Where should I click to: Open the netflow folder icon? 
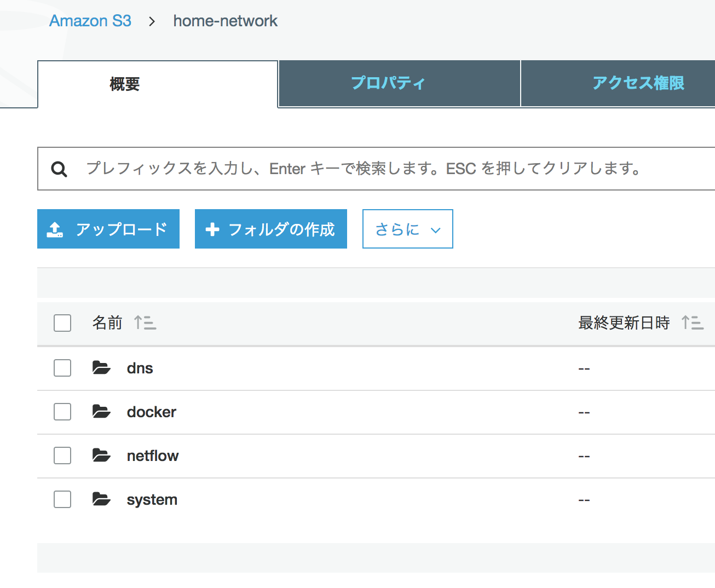(x=101, y=455)
